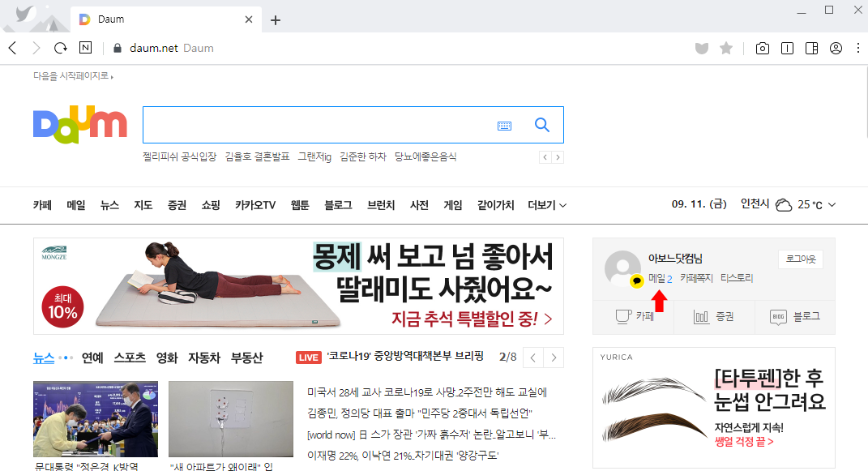Click 다음을 시작페이지로 link

(73, 76)
